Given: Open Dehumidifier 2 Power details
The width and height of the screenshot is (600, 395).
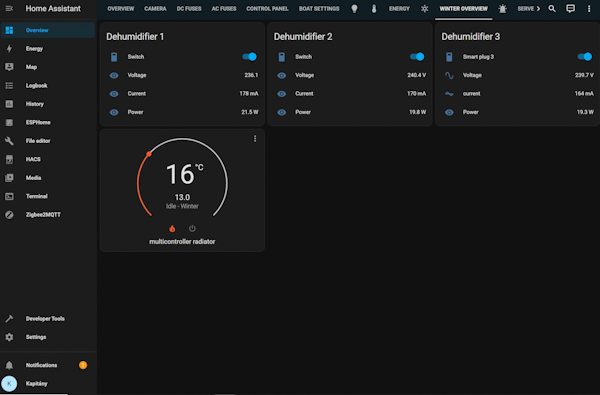Looking at the screenshot, I should (x=350, y=112).
